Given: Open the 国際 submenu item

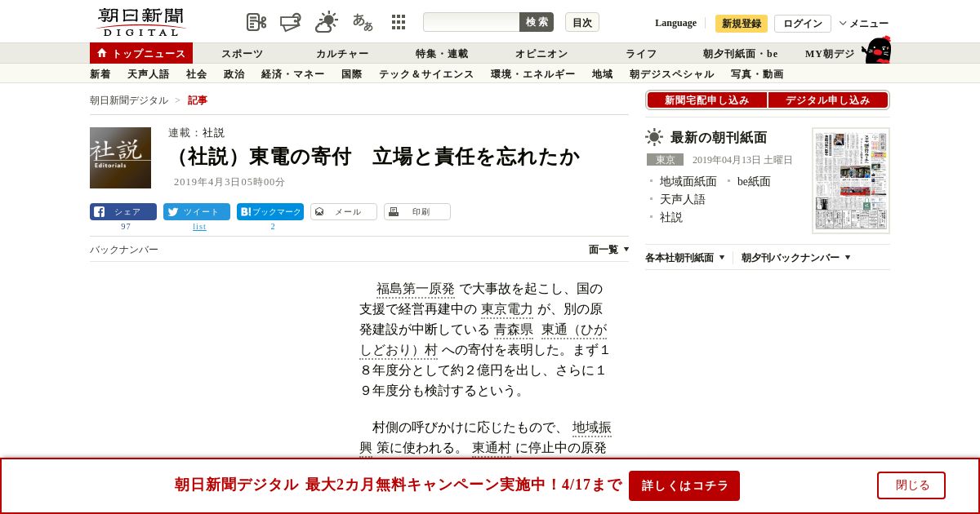Looking at the screenshot, I should 352,73.
